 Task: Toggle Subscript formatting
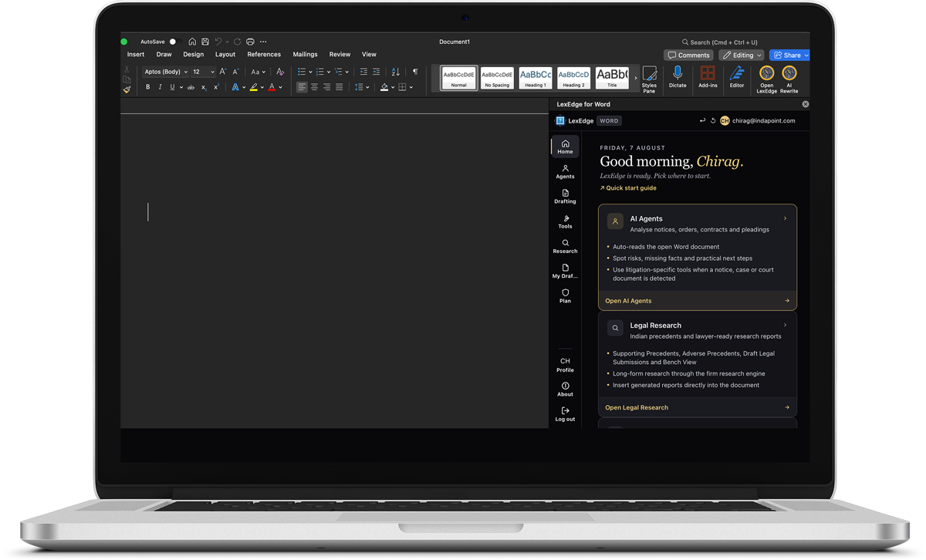(x=204, y=87)
